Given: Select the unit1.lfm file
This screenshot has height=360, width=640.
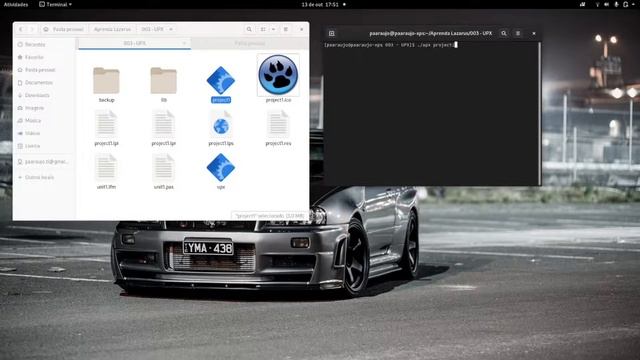Looking at the screenshot, I should [x=106, y=171].
